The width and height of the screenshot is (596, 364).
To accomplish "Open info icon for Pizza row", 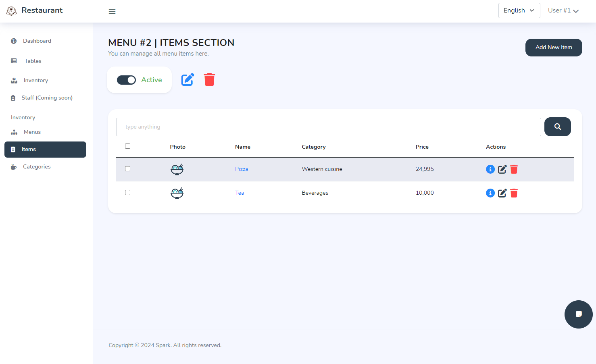I will pyautogui.click(x=490, y=169).
